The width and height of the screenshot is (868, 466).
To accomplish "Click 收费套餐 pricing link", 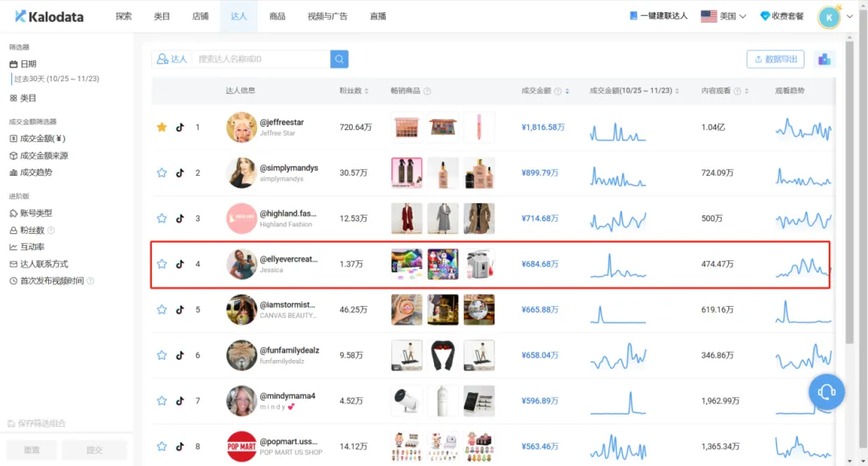I will (x=782, y=17).
